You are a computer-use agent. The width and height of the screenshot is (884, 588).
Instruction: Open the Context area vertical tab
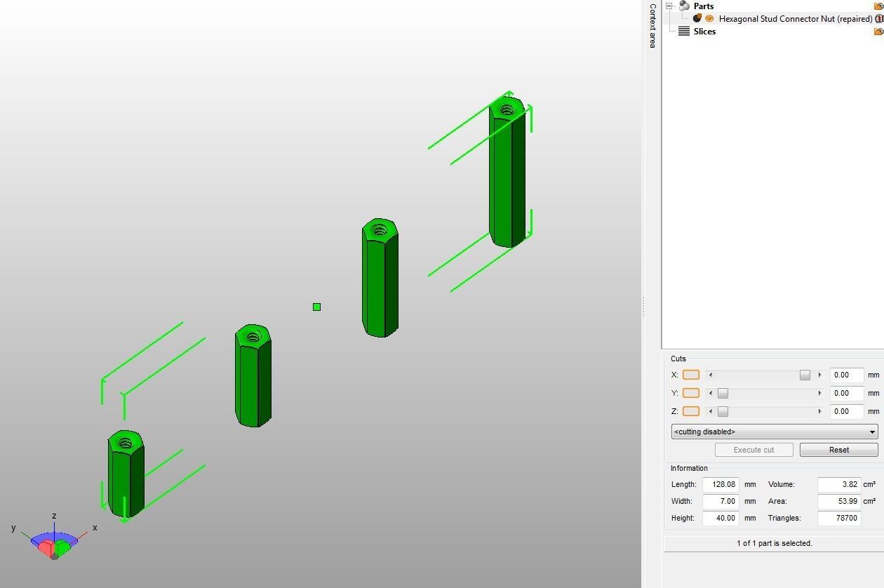click(x=652, y=25)
